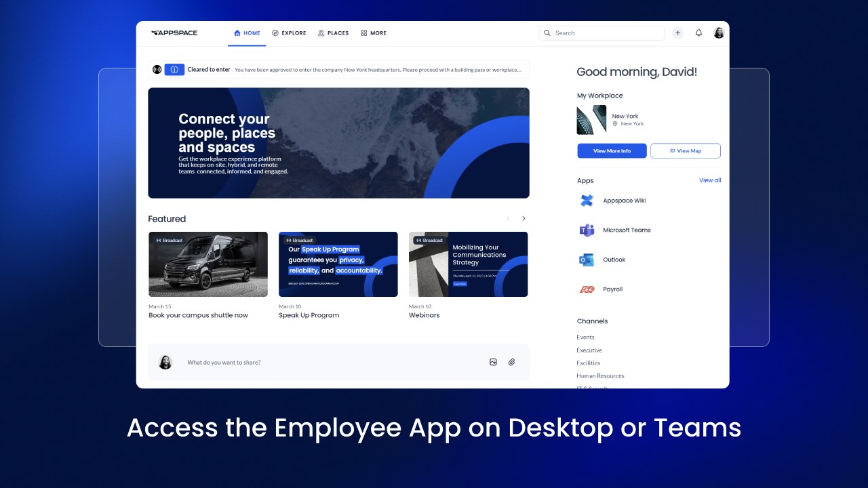868x488 pixels.
Task: Click the plus create button
Action: pos(677,33)
